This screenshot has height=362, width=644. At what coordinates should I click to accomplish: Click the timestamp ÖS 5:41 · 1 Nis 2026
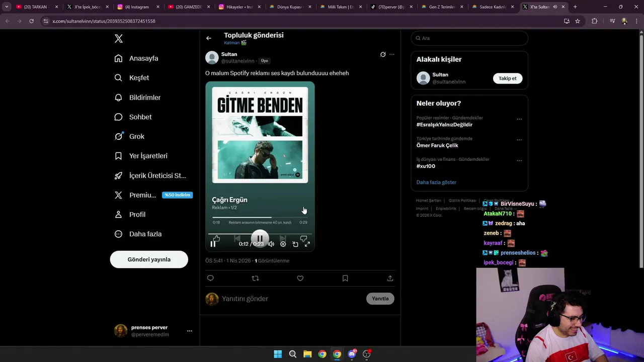point(228,260)
